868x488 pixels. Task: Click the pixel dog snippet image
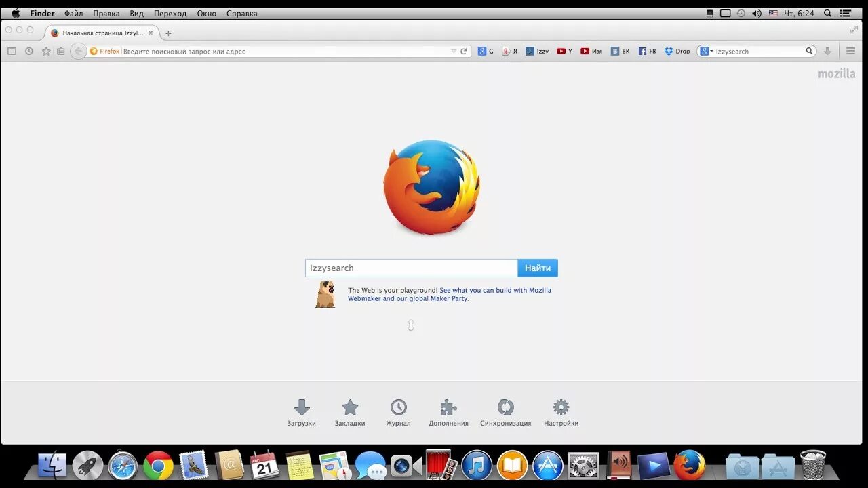[325, 295]
